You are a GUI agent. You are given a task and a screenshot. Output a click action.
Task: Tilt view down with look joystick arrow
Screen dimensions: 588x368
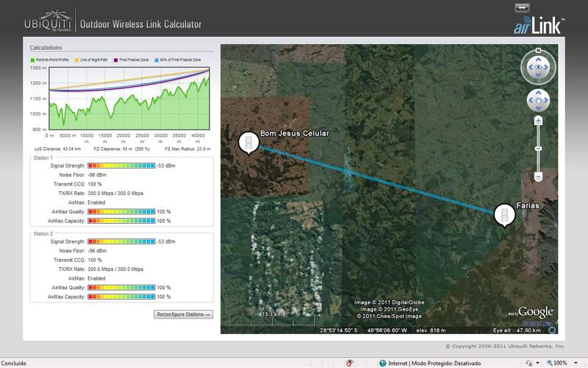pos(538,75)
